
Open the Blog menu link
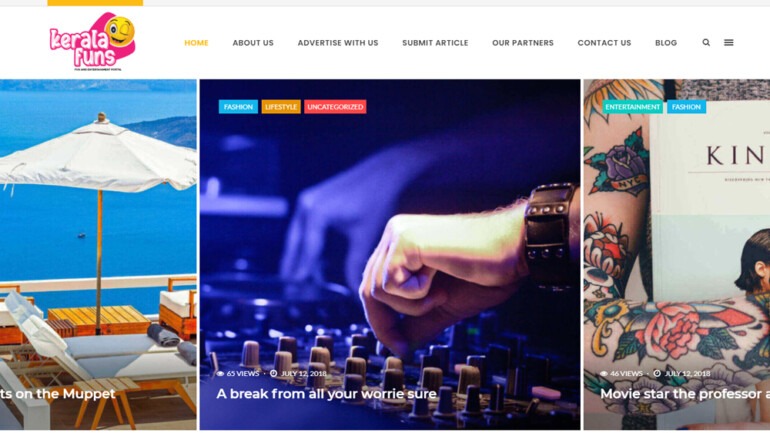666,43
